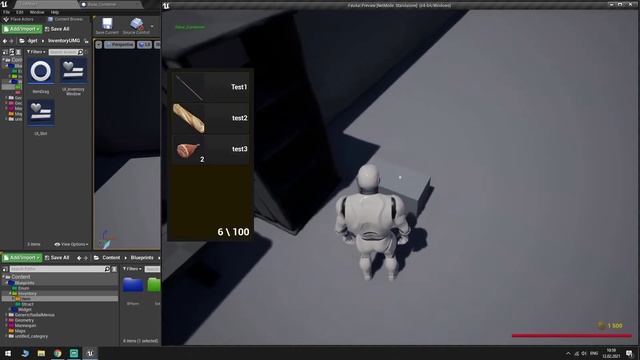Select GenericRadialMenus folder in tree
Image resolution: width=640 pixels, height=360 pixels.
pos(31,315)
